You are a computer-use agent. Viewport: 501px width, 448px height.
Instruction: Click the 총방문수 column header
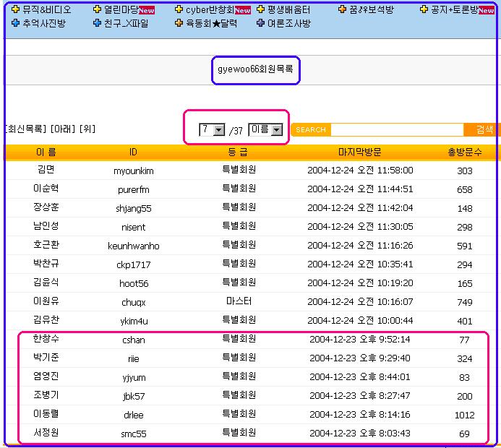point(465,152)
